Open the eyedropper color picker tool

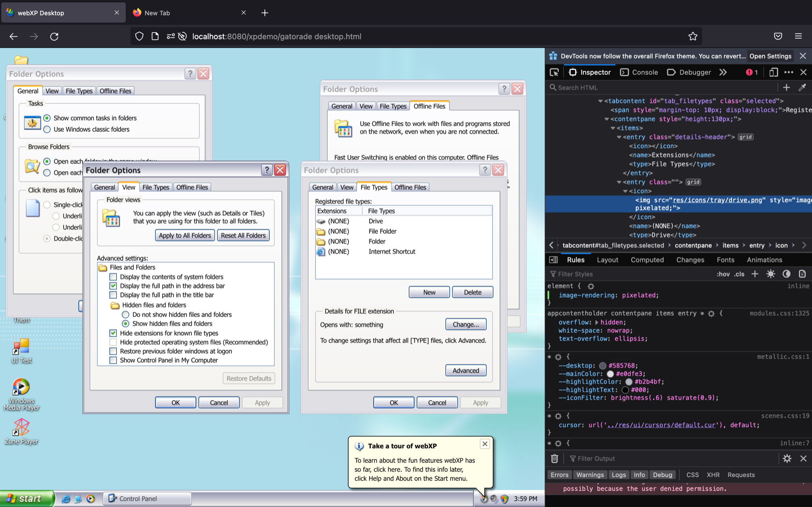pos(802,88)
